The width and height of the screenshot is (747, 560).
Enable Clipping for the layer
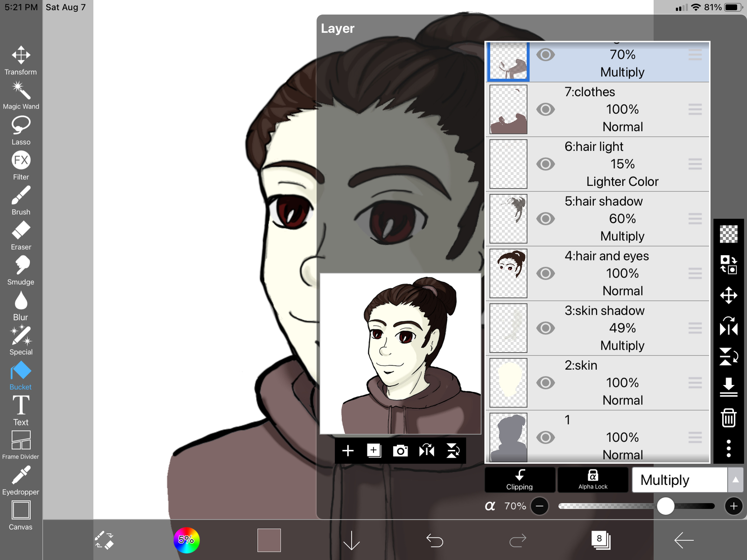pyautogui.click(x=520, y=480)
